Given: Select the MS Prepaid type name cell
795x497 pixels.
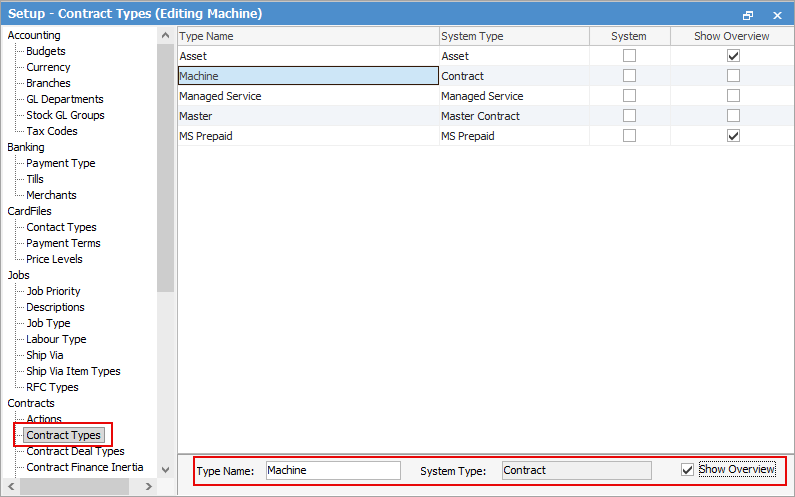Looking at the screenshot, I should pos(308,136).
